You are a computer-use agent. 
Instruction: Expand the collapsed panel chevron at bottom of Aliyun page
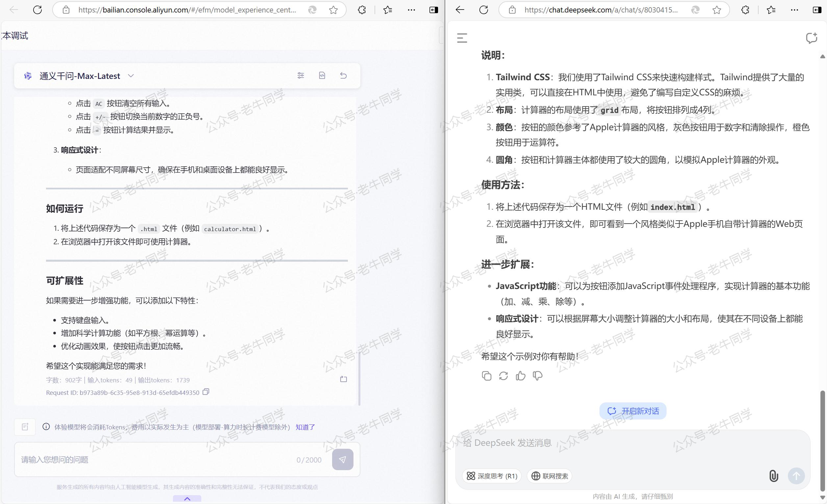pos(187,499)
